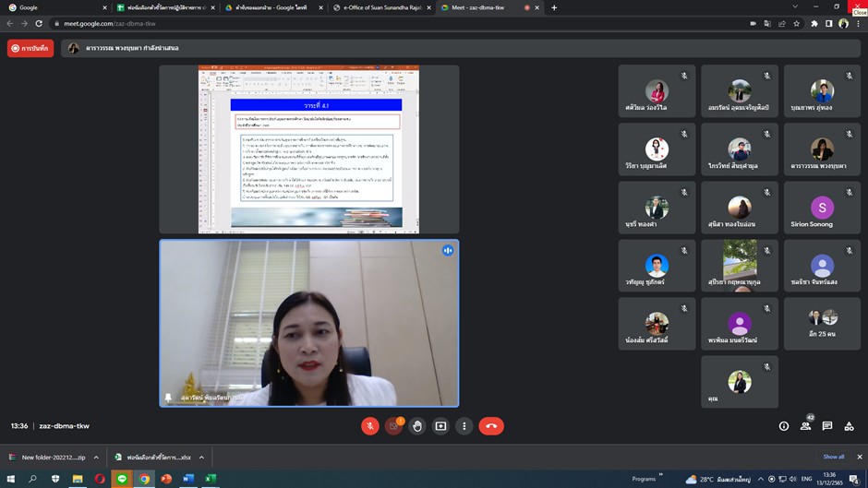Expand options for the downloaded xlsx file
Image resolution: width=868 pixels, height=488 pixels.
[201, 457]
